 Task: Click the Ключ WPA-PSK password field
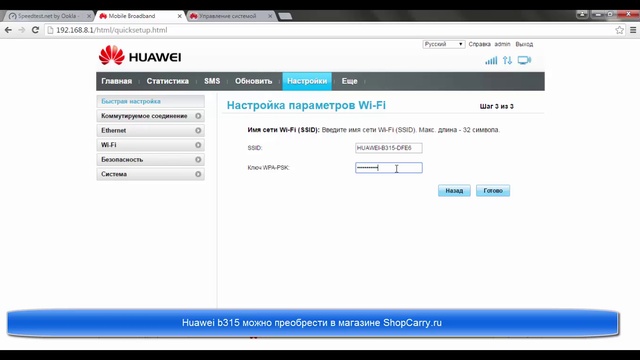click(389, 168)
